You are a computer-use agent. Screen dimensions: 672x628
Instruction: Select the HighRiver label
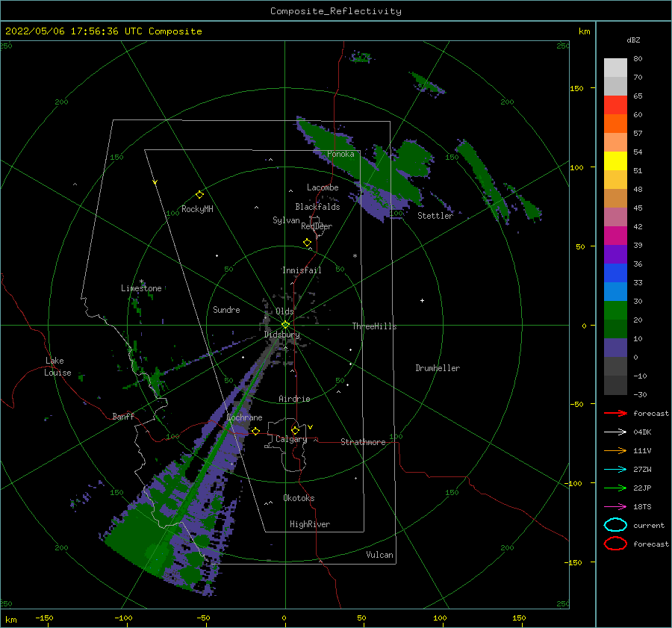pos(310,524)
